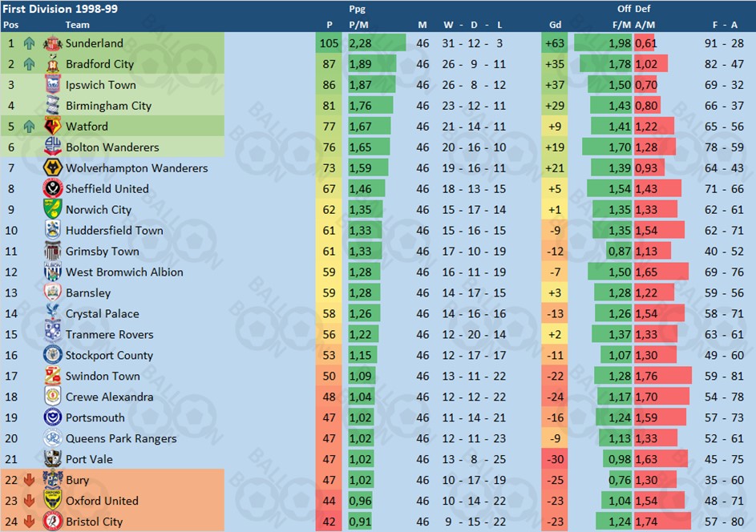Click the Portsmouth club crest

[x=53, y=417]
